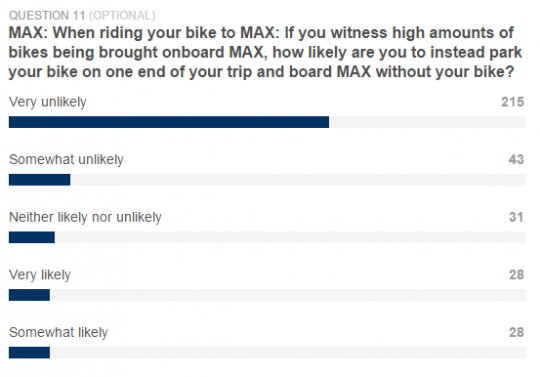Click the 28 count beside 'Very likely'
The image size is (540, 377).
coord(516,274)
